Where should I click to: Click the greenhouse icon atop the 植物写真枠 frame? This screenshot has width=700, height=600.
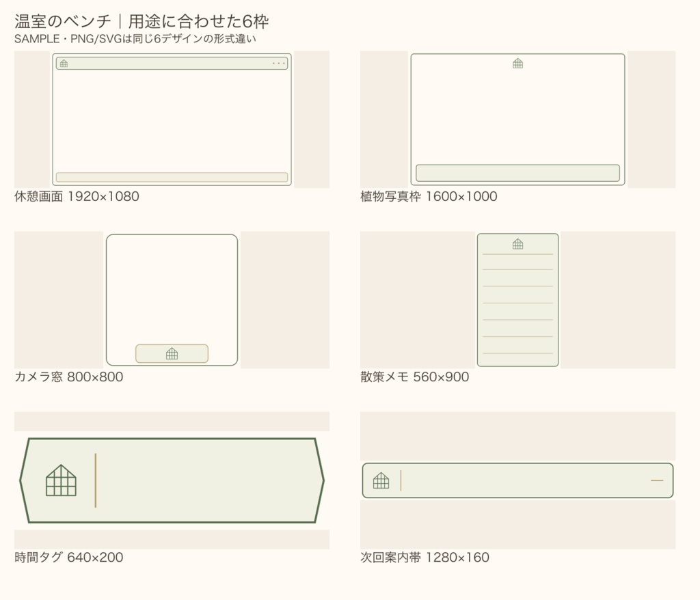pyautogui.click(x=518, y=64)
